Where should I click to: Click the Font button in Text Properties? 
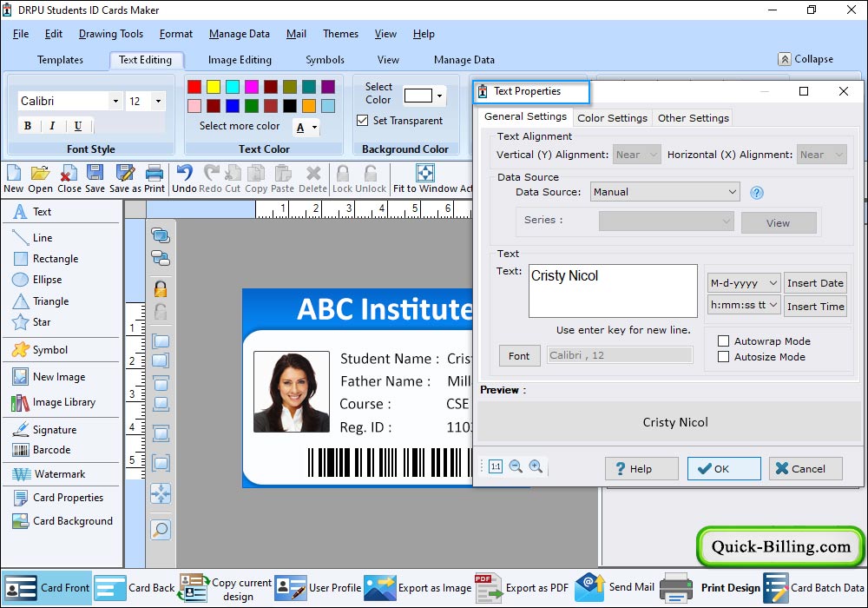519,355
